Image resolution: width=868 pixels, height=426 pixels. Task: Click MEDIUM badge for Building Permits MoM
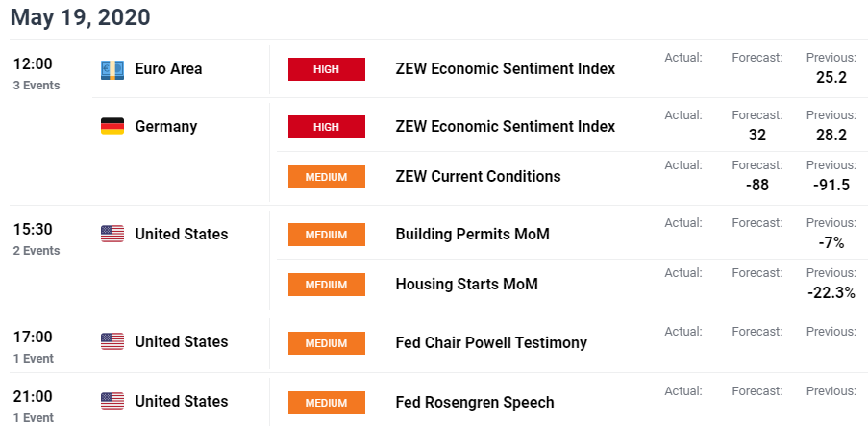coord(327,235)
